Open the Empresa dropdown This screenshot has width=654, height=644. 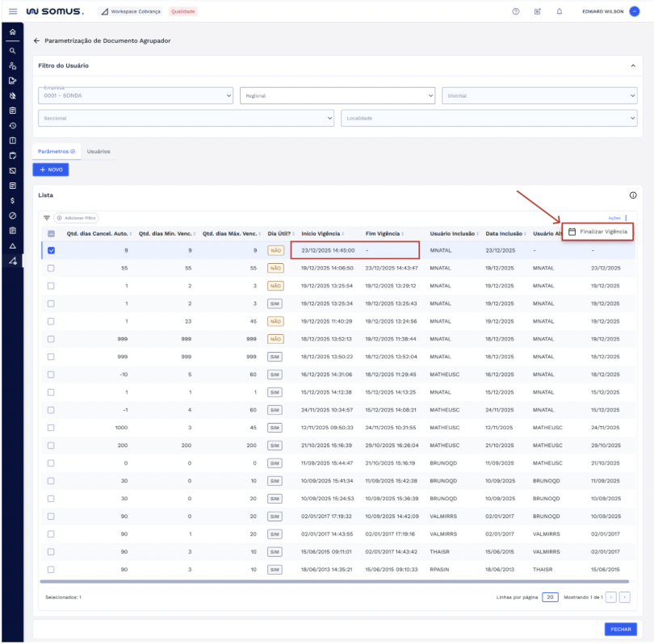coord(135,96)
